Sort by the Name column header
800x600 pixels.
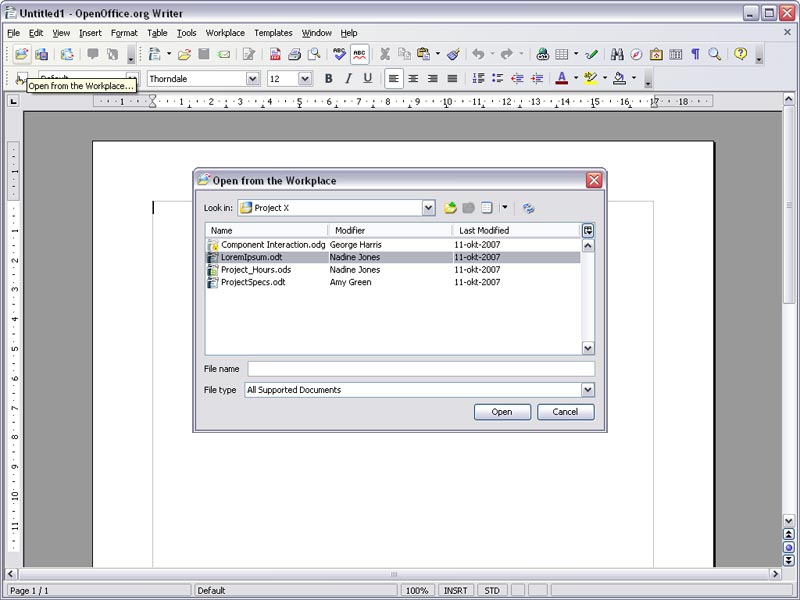pyautogui.click(x=266, y=231)
